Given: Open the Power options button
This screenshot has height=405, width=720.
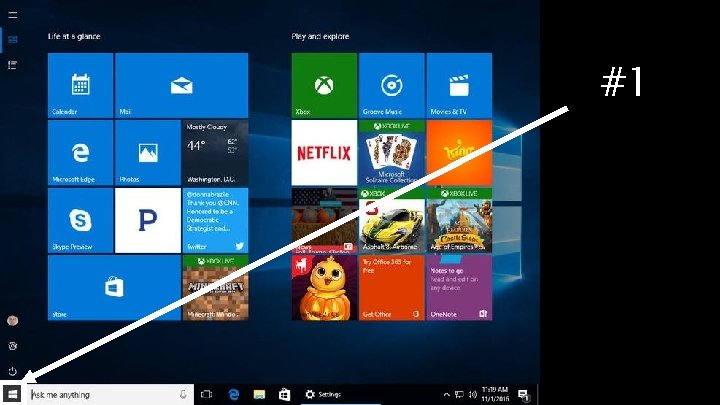Looking at the screenshot, I should [x=13, y=371].
